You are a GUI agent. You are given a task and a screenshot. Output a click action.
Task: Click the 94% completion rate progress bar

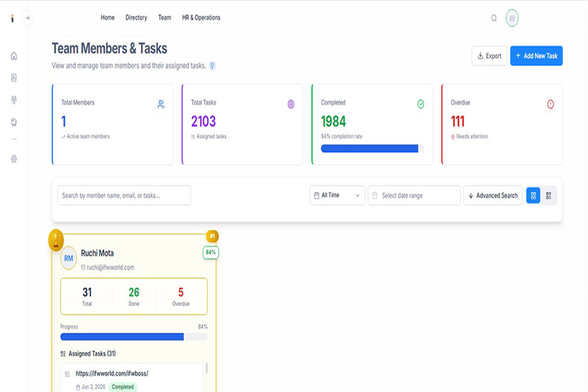(372, 148)
